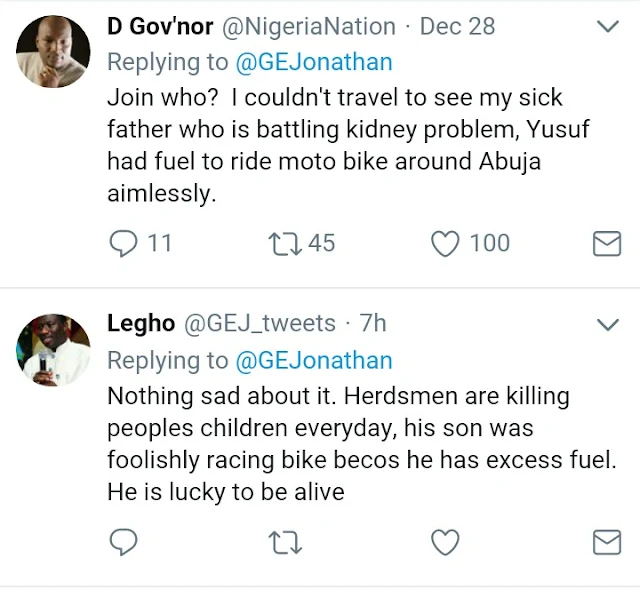Open the 7h tweet timestamp

pyautogui.click(x=372, y=323)
